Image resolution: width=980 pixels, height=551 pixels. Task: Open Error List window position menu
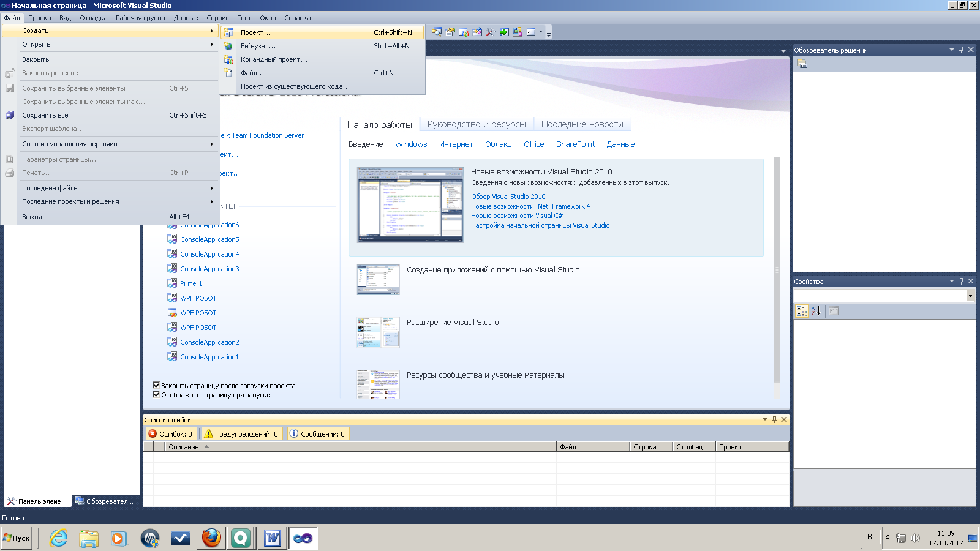point(765,419)
